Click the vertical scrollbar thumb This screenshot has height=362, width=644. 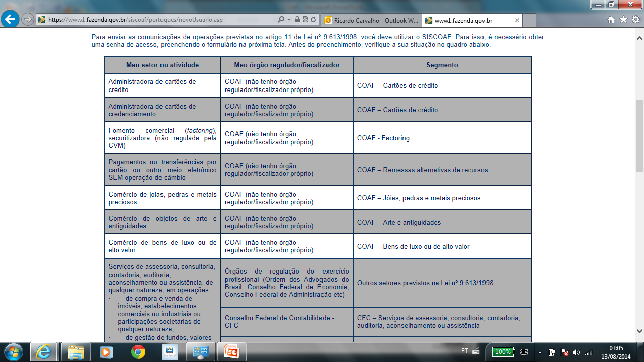click(x=639, y=136)
